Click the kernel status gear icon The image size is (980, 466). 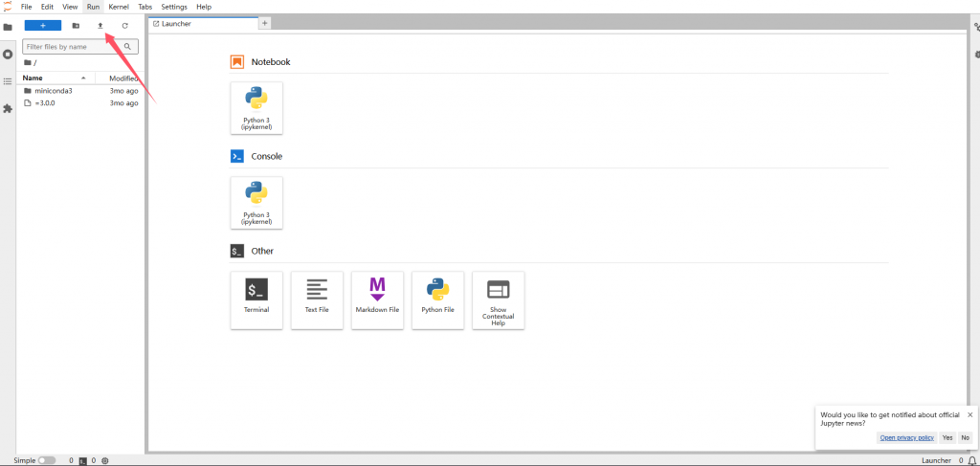click(x=105, y=460)
